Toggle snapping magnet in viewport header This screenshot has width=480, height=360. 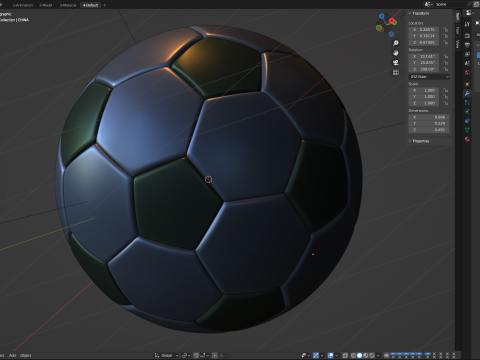coord(196,355)
